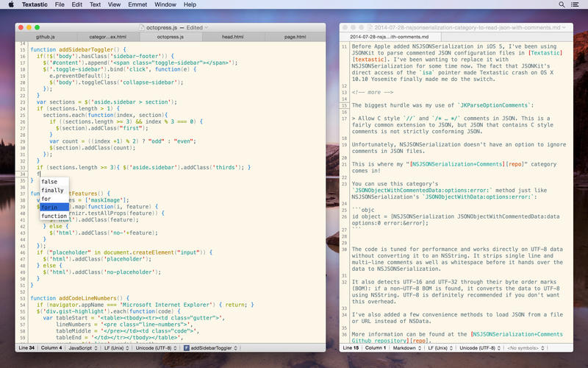Viewport: 588px width, 368px height.
Task: Open LF (Unix) dropdown in markdown window
Action: tap(440, 348)
